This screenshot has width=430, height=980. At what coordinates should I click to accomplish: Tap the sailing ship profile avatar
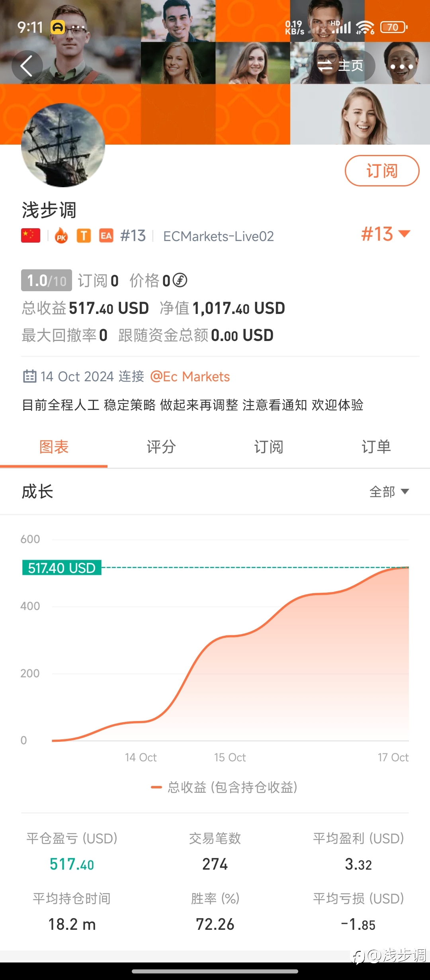pos(63,145)
